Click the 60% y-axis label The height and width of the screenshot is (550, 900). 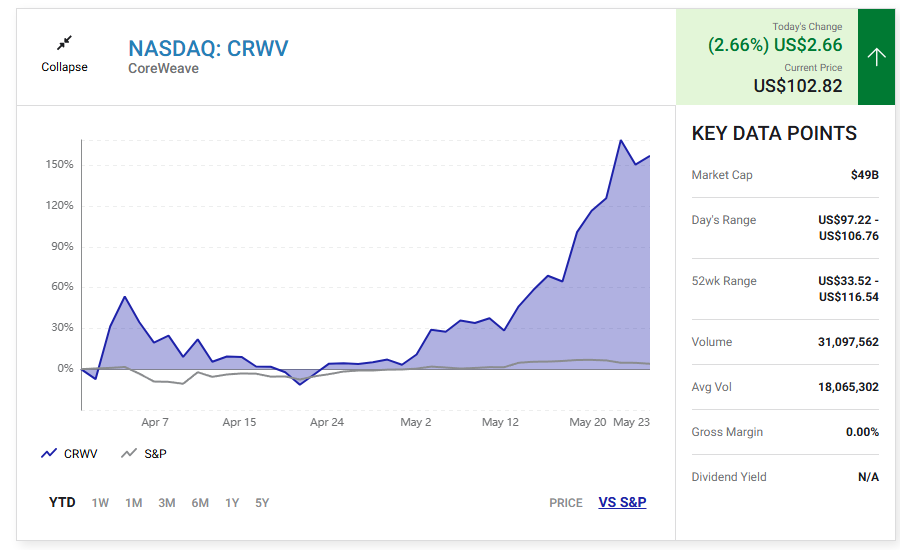point(63,286)
